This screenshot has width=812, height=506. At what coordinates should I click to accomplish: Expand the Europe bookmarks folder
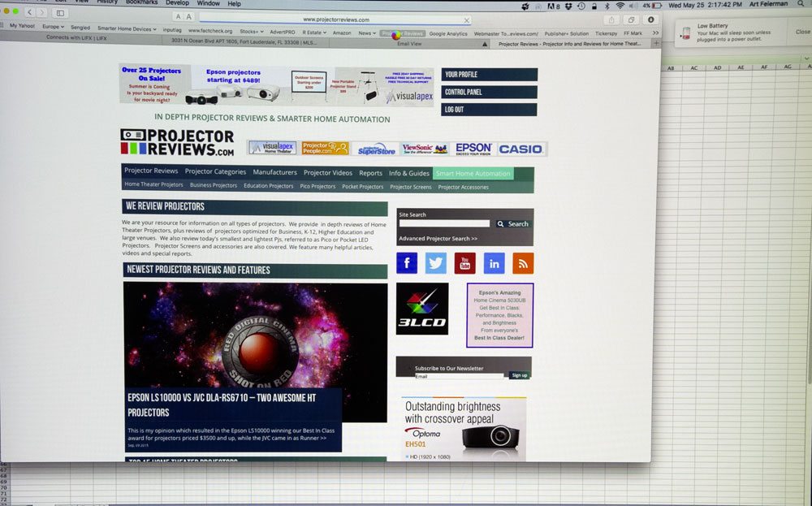pyautogui.click(x=54, y=27)
